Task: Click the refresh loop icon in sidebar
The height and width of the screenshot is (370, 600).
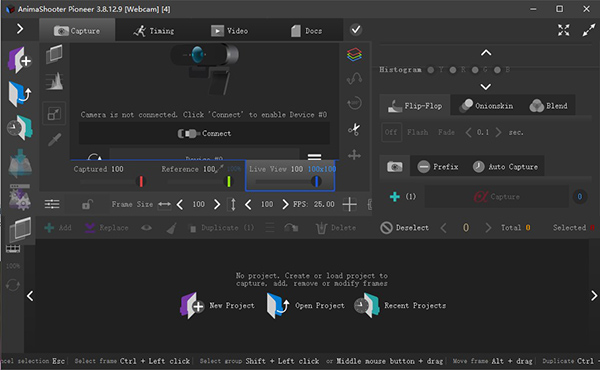Action: coord(13,285)
